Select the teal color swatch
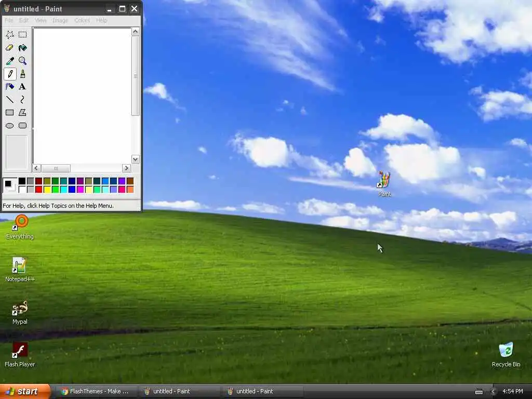 63,181
